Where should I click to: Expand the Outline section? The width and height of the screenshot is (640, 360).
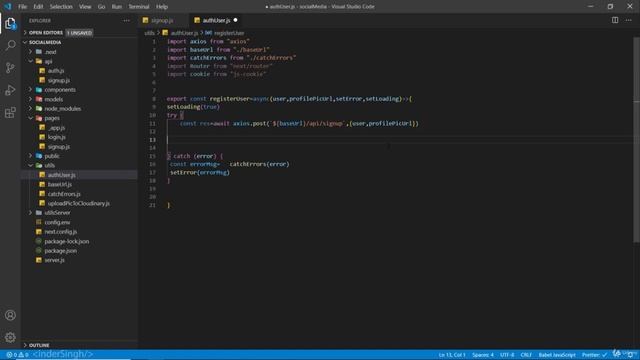(39, 345)
